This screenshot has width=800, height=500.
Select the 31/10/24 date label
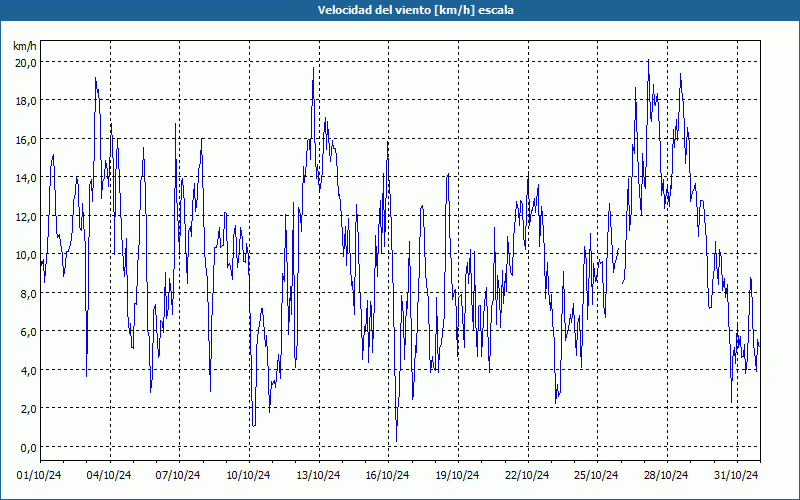pos(736,476)
